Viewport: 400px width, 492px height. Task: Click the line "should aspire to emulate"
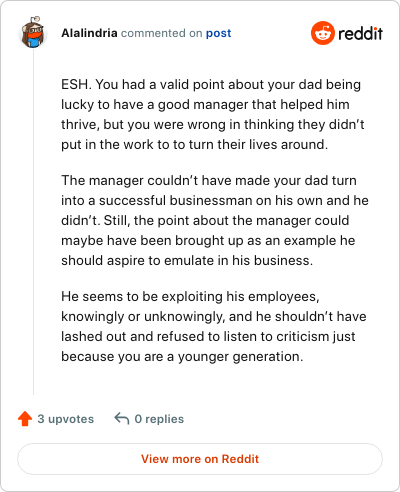(187, 260)
